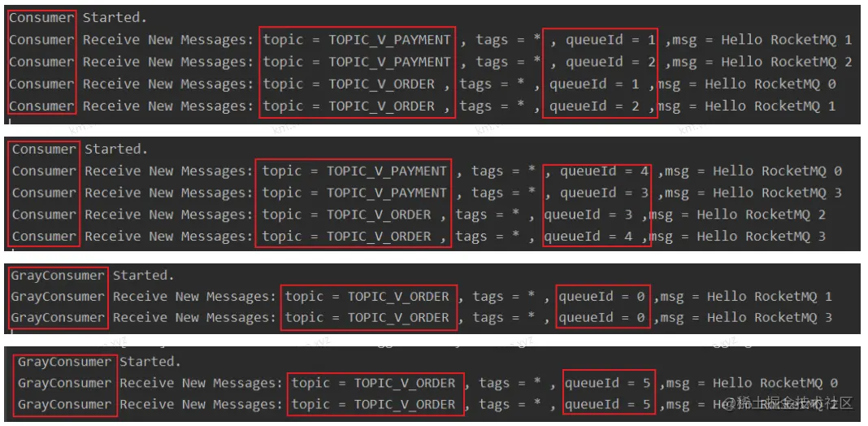
Task: Click 'queueId = 3' on the TOPIC_V_ORDER line
Action: pos(588,215)
